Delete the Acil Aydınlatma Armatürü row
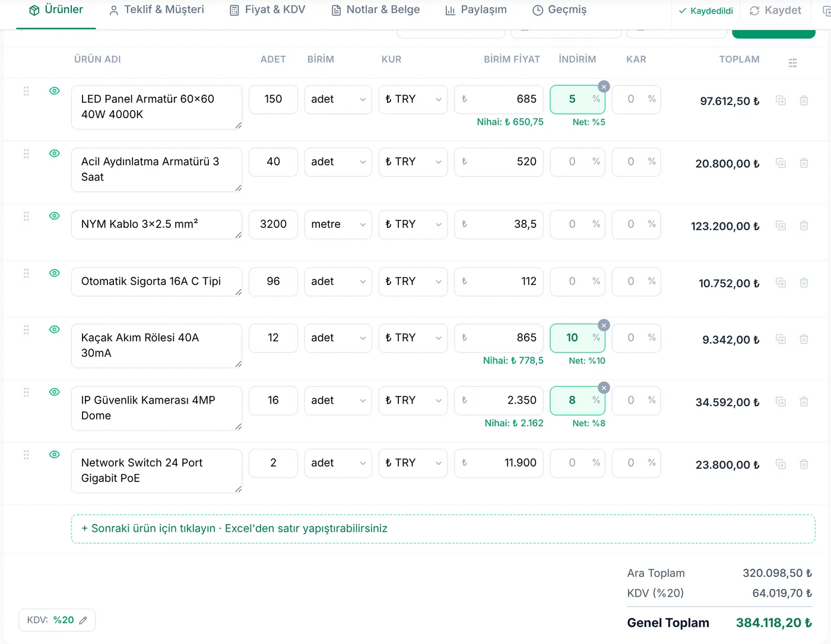The image size is (831, 644). (x=804, y=163)
